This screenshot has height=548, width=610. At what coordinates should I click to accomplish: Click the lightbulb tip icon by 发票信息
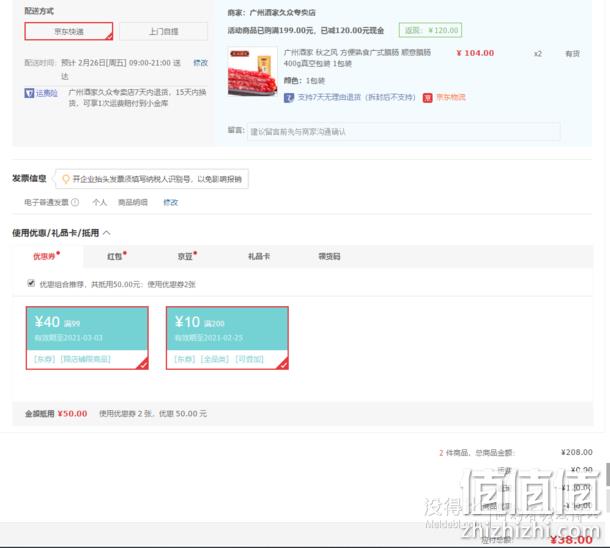tap(66, 179)
